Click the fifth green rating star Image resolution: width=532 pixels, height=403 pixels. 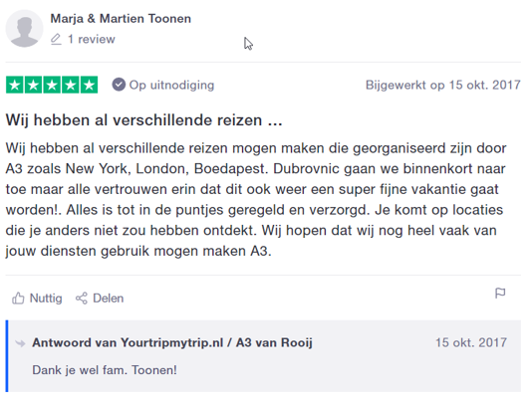tap(89, 85)
